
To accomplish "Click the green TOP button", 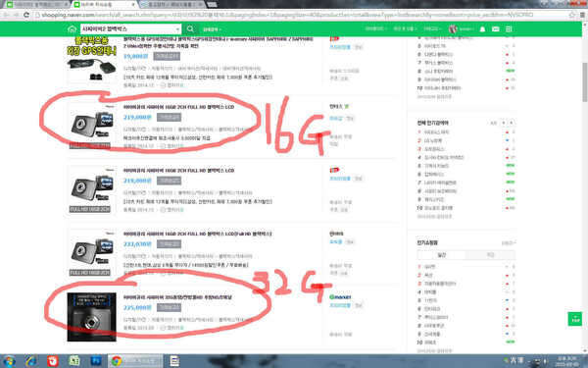I will 575,319.
